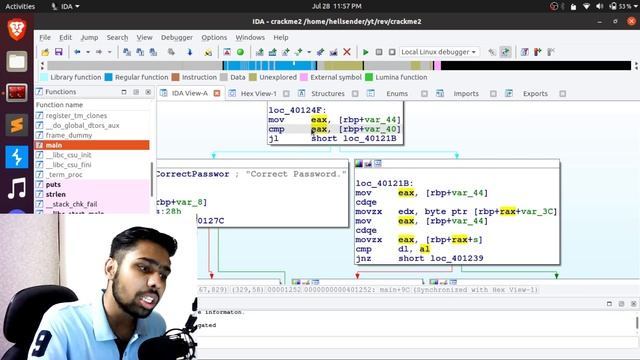Screen dimensions: 640x360
Task: Click the Jump back arrow icon
Action: pos(77,52)
